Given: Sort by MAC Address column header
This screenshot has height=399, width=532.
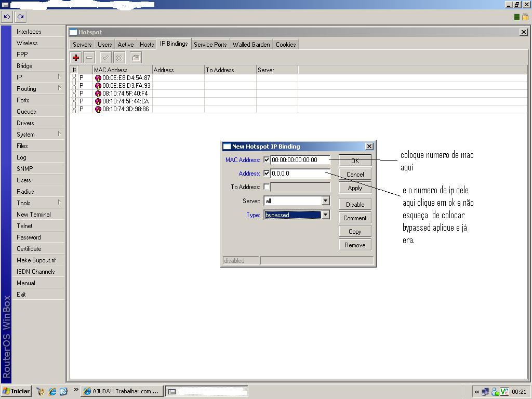Looking at the screenshot, I should coord(123,70).
